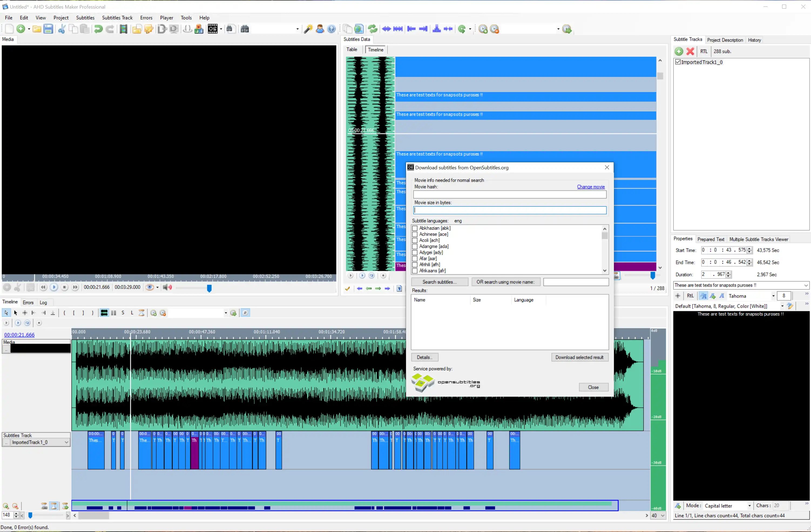The image size is (811, 532).
Task: Tick Achinese [ace] language checkbox
Action: point(415,234)
